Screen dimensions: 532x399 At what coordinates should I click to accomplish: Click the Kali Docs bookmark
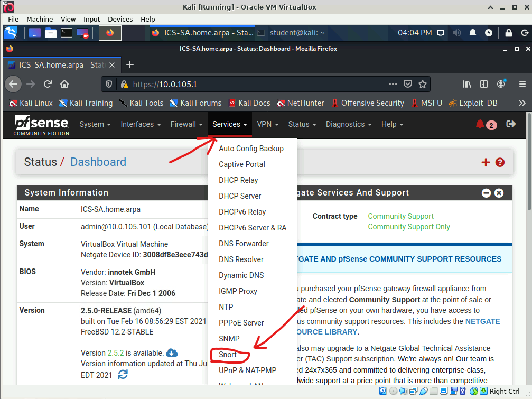tap(249, 103)
